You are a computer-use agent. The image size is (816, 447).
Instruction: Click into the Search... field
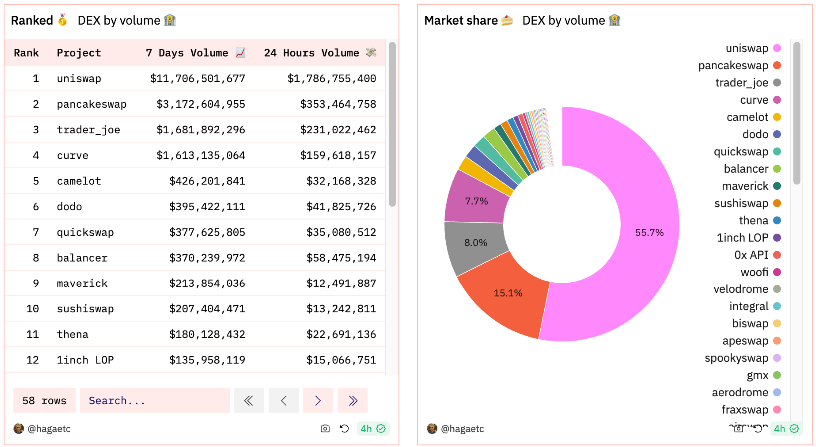click(155, 400)
